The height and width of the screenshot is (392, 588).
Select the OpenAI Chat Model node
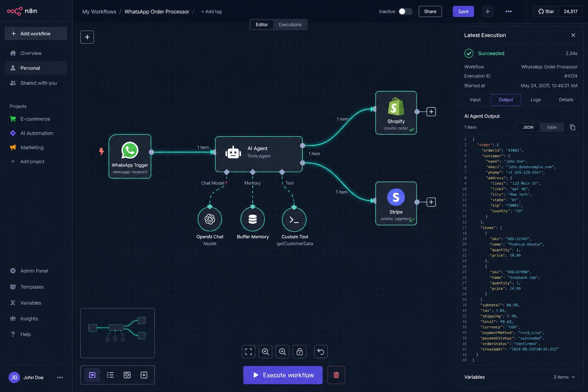pos(210,219)
